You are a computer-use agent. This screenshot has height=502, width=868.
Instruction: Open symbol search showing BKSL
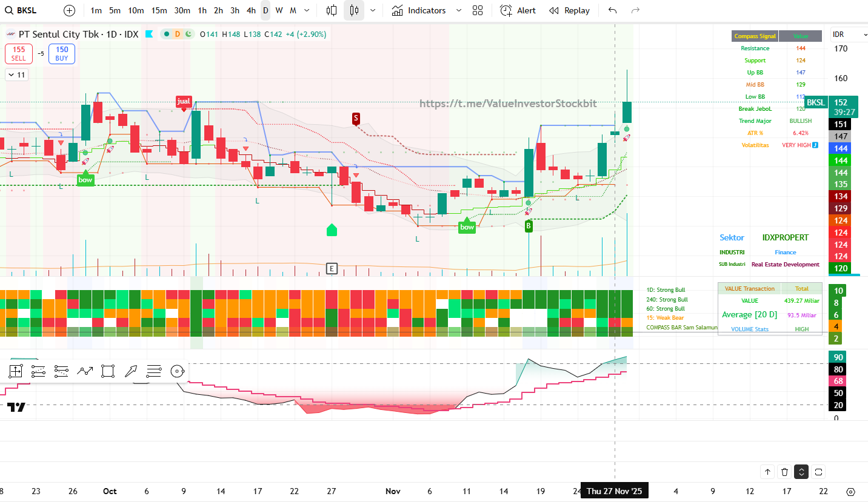tap(22, 10)
